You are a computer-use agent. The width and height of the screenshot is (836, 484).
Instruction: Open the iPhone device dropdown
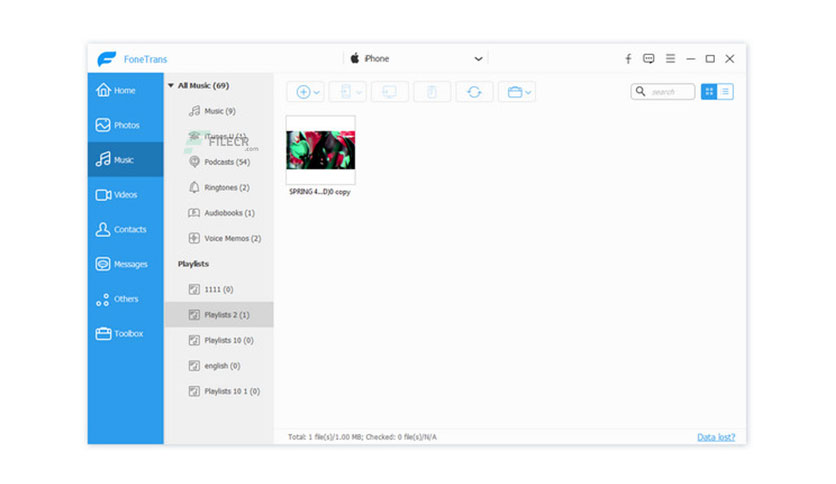[x=416, y=59]
